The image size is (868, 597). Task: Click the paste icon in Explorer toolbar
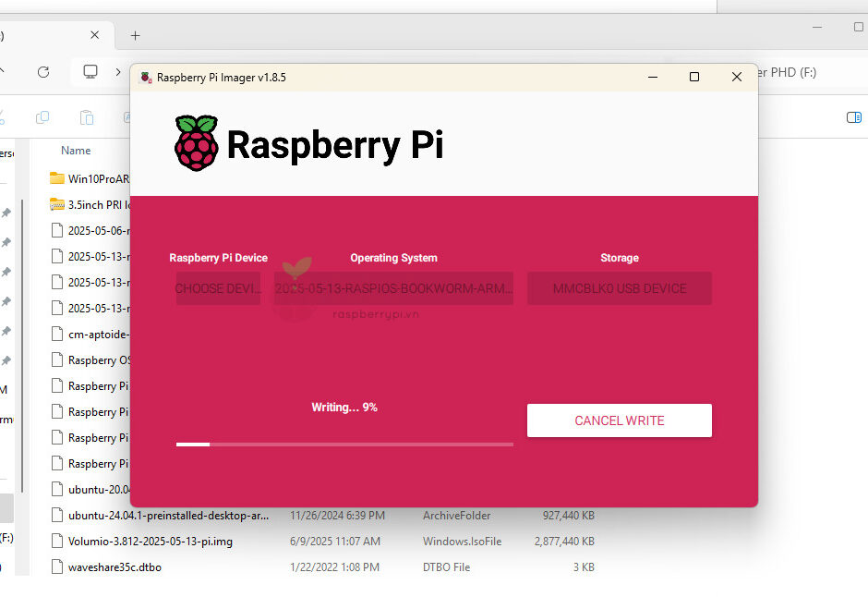tap(87, 117)
